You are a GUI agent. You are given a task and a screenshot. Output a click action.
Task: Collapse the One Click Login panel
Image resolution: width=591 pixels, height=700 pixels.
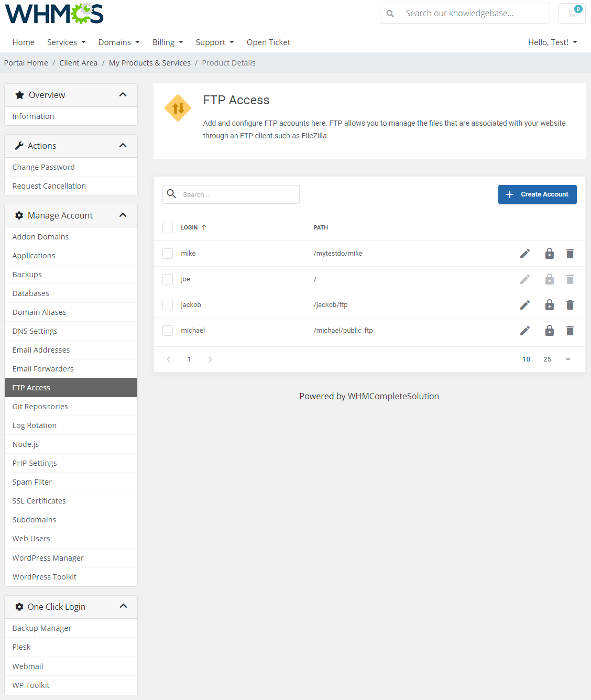coord(124,606)
